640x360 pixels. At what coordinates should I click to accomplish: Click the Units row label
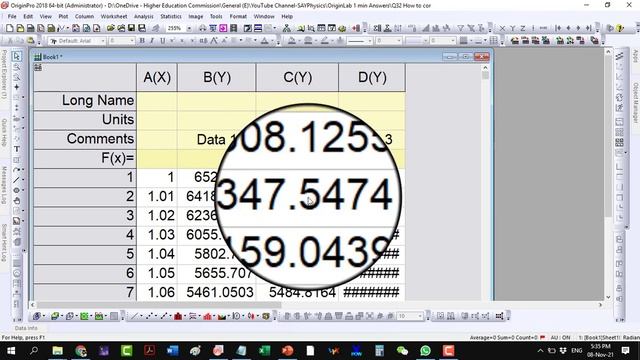click(85, 120)
